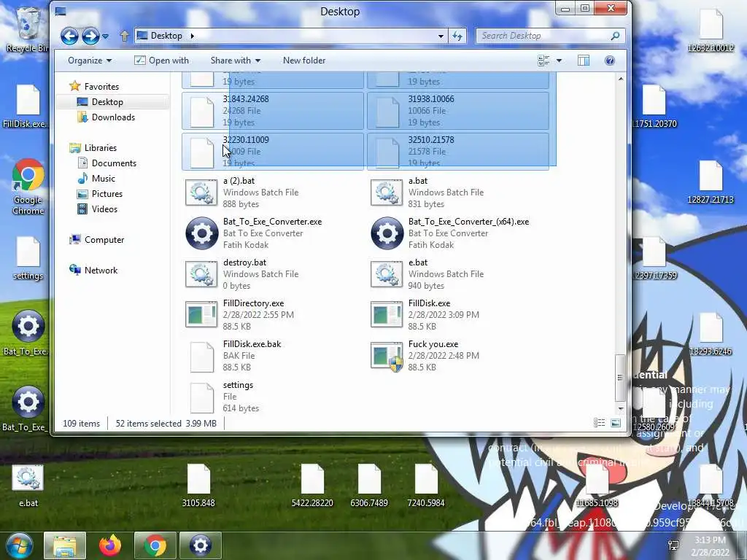Select file 32510.21578

(458, 152)
